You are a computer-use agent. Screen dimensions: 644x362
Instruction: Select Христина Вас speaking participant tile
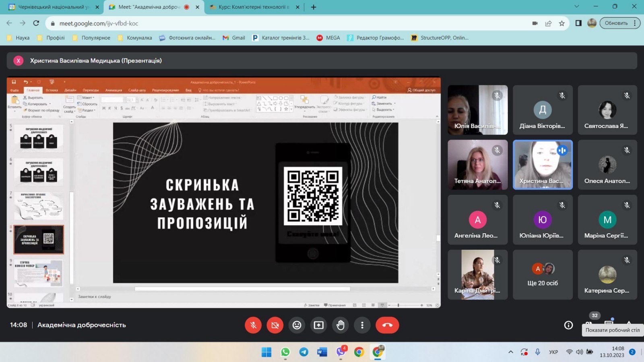pos(543,165)
